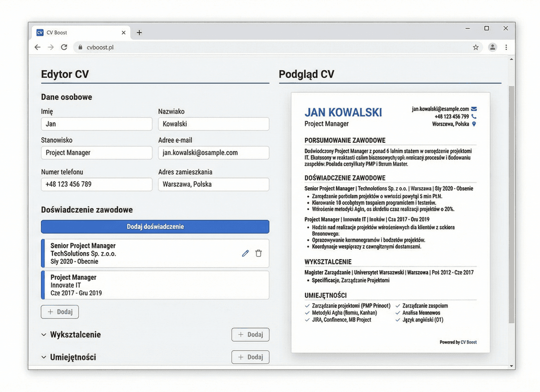Click Dodaj next to Wykształcenie

[x=250, y=335]
